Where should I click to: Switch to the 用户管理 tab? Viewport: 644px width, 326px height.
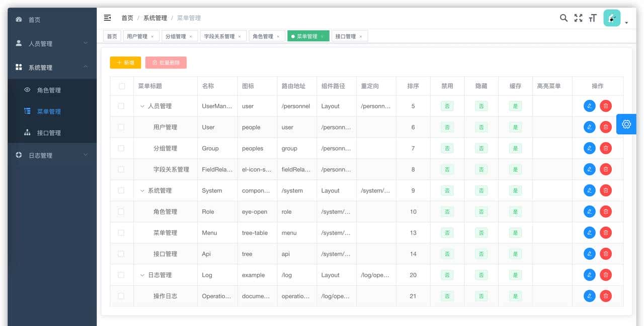tap(138, 36)
